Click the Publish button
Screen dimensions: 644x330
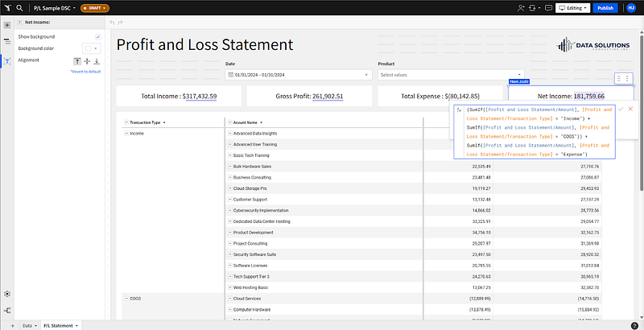605,7
